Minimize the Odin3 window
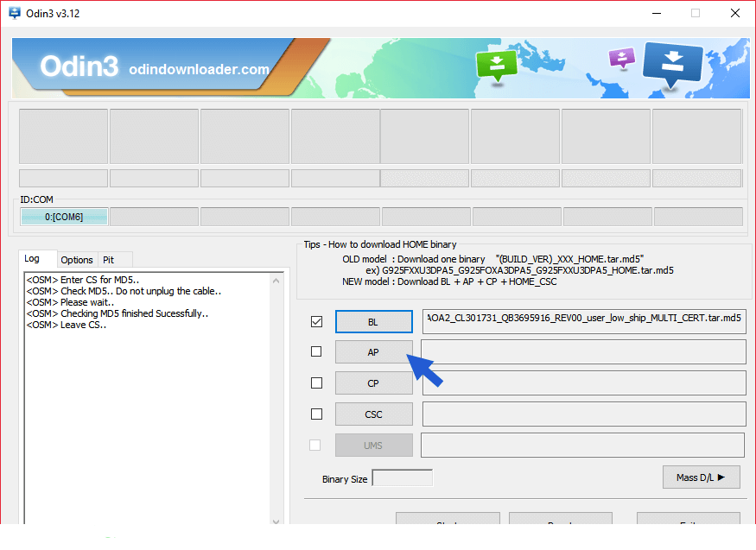The height and width of the screenshot is (550, 756). (x=657, y=14)
